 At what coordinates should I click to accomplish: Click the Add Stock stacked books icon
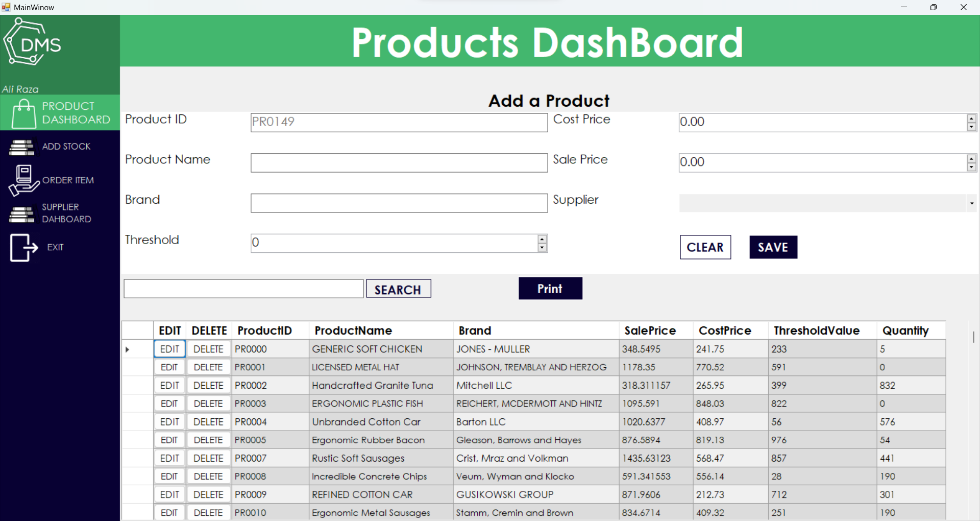point(21,147)
